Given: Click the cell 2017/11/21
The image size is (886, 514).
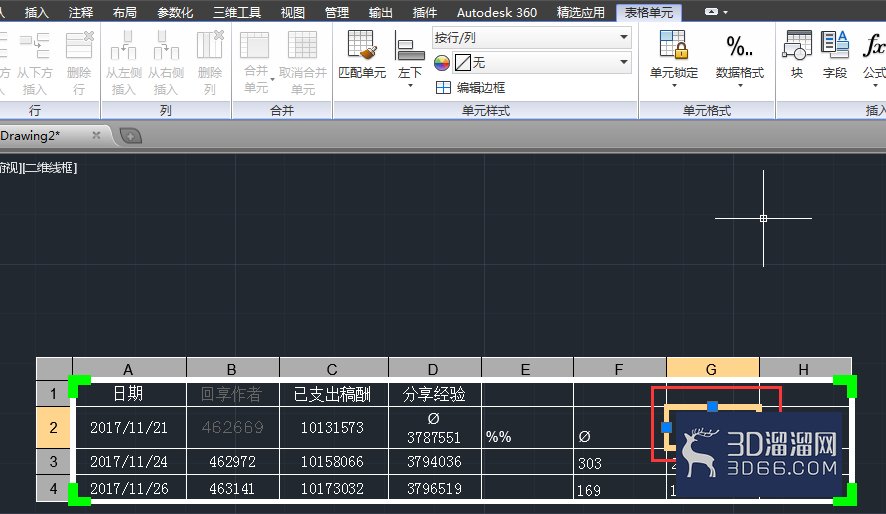Looking at the screenshot, I should (x=129, y=428).
